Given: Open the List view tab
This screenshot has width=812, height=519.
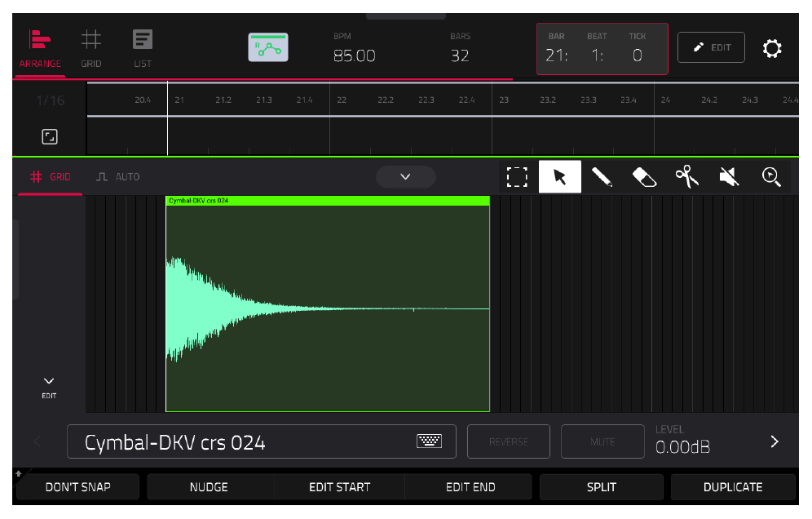Looking at the screenshot, I should click(143, 49).
